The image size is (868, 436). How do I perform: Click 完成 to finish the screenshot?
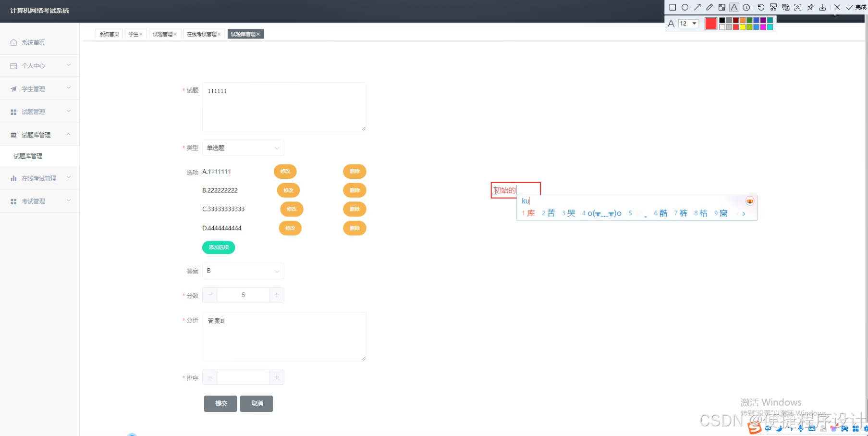(x=856, y=7)
